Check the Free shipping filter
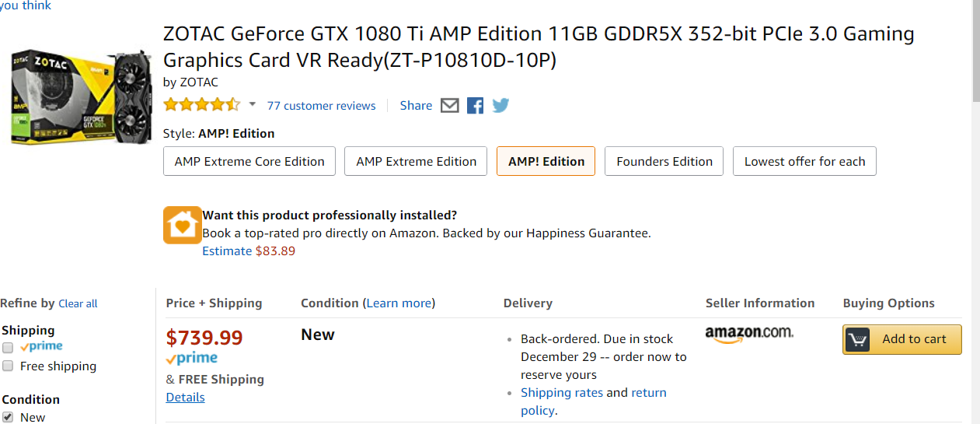 [x=8, y=366]
